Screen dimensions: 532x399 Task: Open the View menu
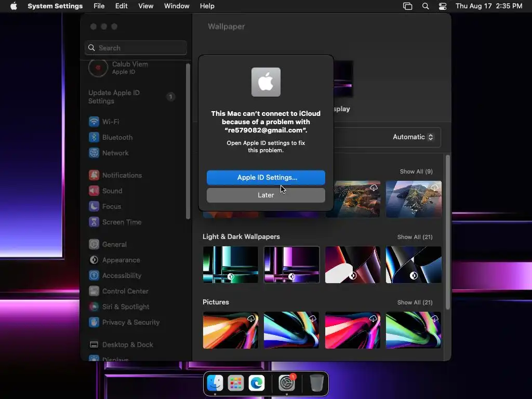pyautogui.click(x=146, y=6)
